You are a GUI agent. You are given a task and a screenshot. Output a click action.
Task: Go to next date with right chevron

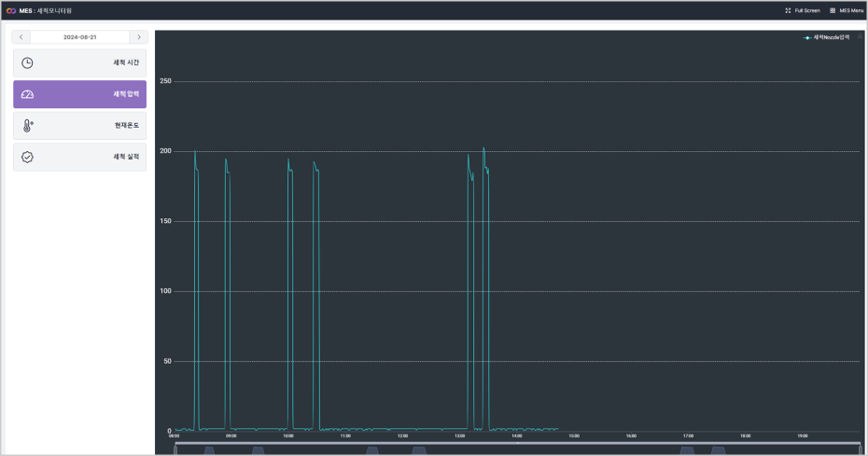click(139, 37)
